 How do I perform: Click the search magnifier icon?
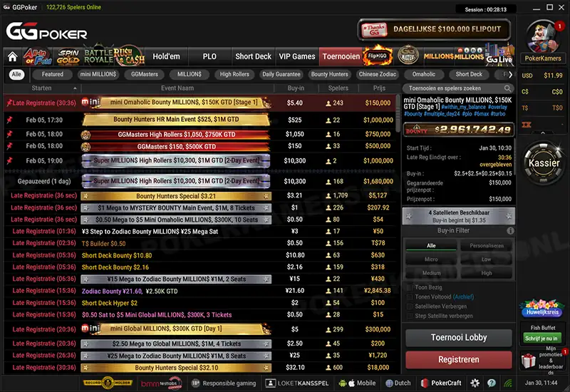507,88
